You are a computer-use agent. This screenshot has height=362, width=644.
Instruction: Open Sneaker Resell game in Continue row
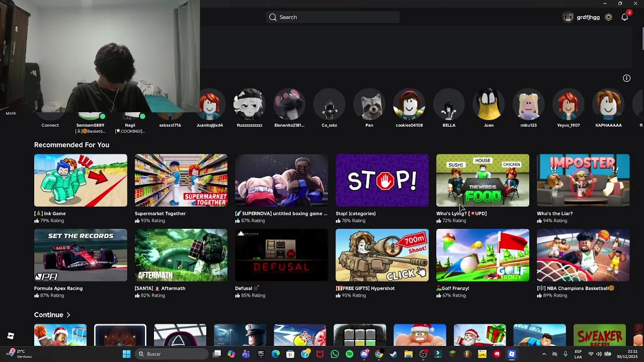coord(600,335)
